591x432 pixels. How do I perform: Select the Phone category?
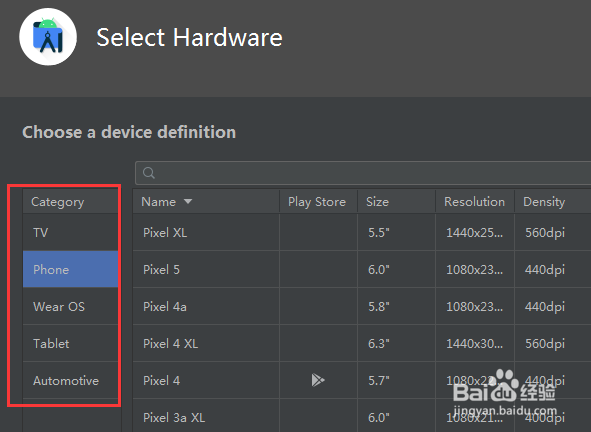point(70,269)
